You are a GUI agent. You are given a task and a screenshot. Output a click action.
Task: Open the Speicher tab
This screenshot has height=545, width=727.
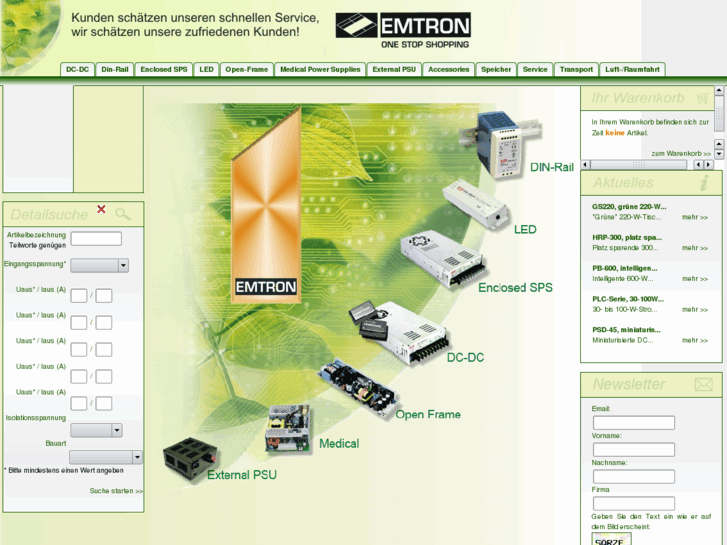click(x=496, y=70)
